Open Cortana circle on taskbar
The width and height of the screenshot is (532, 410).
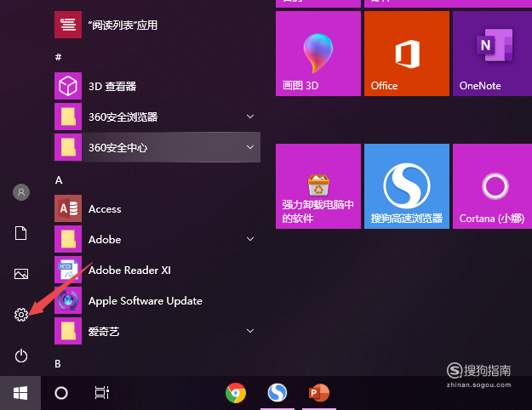[61, 393]
